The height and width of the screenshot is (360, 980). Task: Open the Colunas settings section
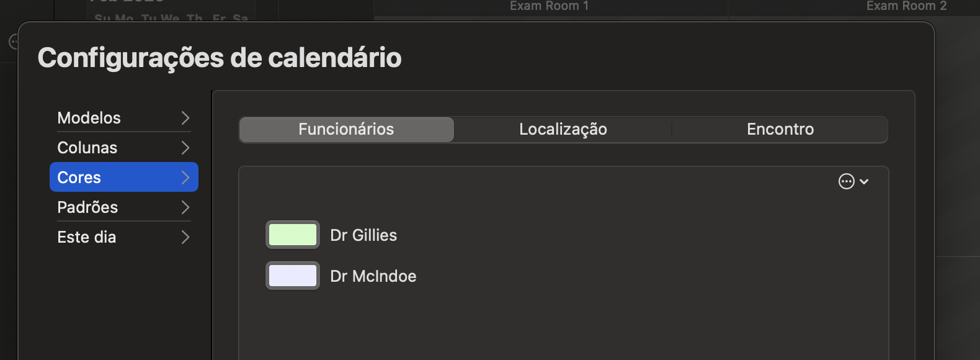124,148
